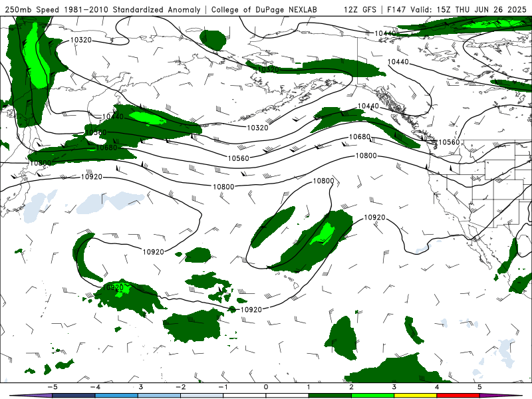Click the 10560 contour label inside green shading
The width and height of the screenshot is (532, 399).
(96, 132)
